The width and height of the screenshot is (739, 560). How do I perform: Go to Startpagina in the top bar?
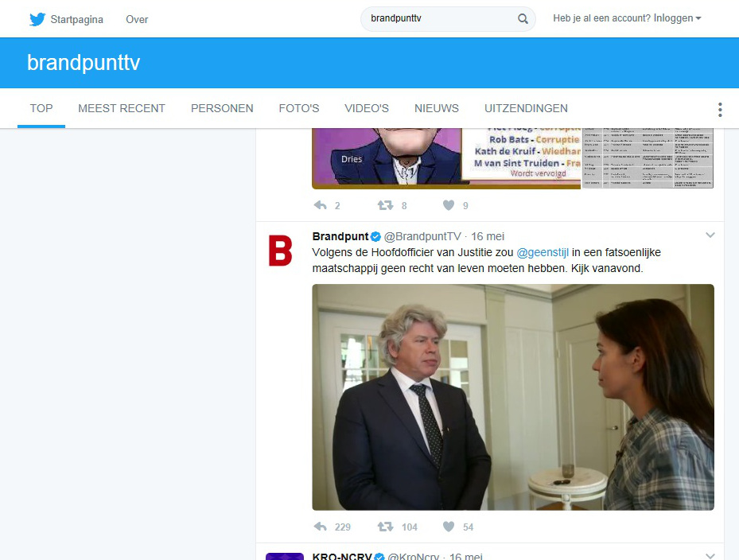tap(77, 19)
